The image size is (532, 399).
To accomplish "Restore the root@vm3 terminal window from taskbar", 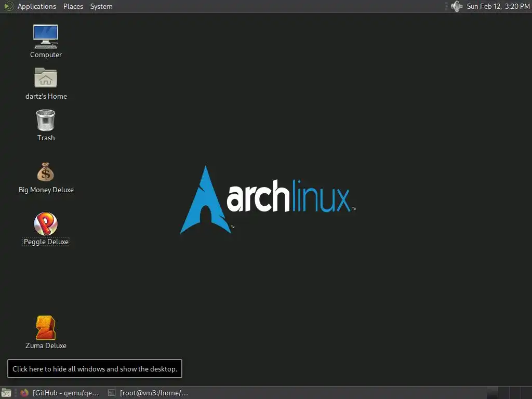I will coord(148,393).
